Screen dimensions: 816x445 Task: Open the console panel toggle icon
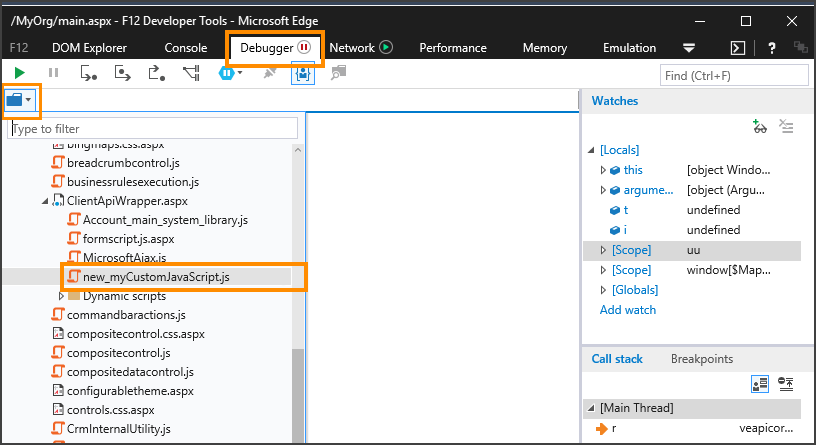click(x=738, y=47)
